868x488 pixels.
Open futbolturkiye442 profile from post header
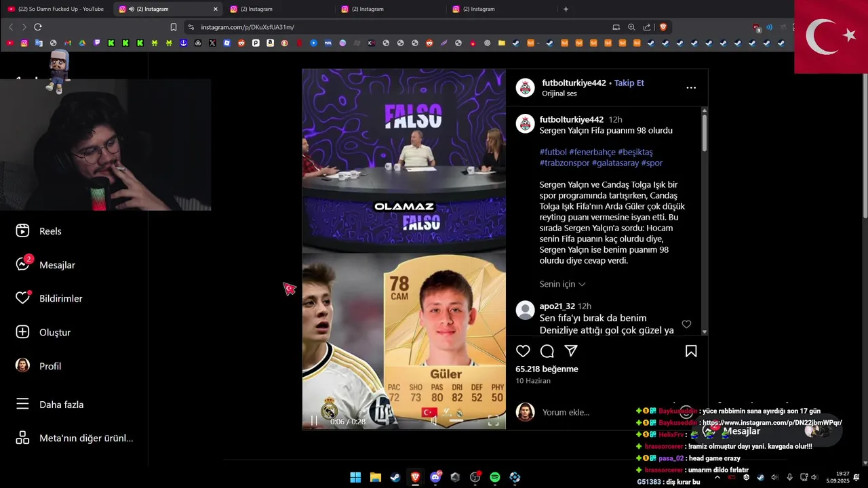click(574, 83)
